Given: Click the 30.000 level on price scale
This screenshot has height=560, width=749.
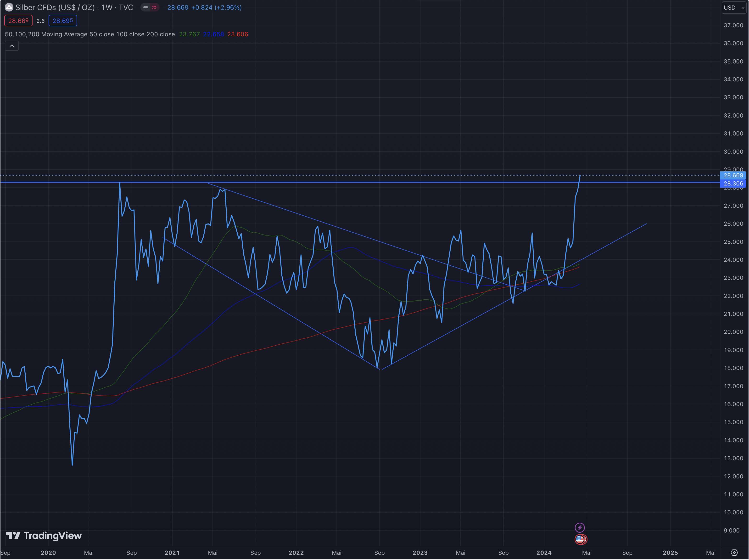Looking at the screenshot, I should [x=733, y=152].
